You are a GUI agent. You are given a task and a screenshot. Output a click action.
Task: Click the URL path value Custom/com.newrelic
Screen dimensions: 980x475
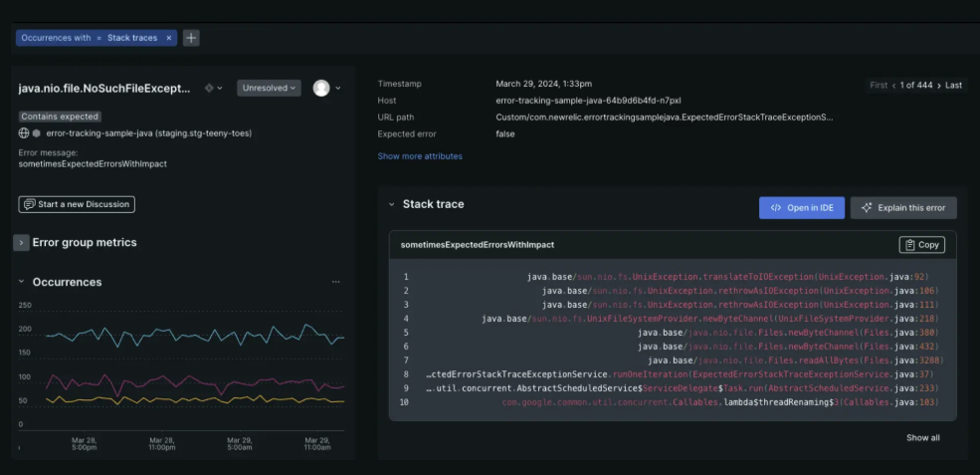665,118
